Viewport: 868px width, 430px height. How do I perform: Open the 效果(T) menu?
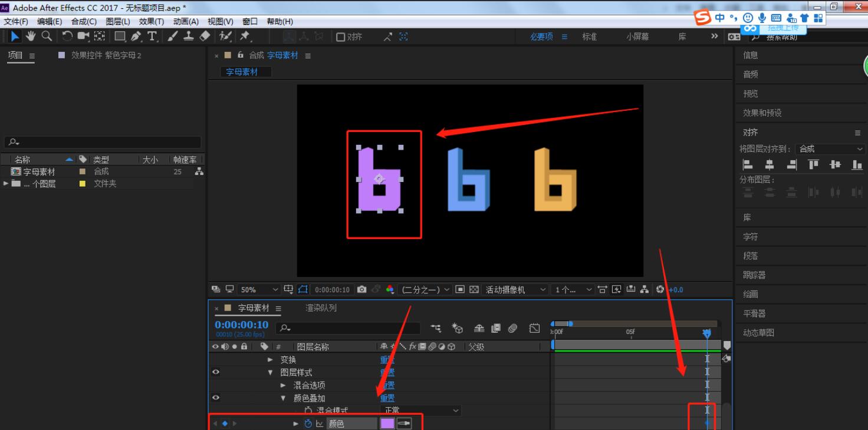(x=152, y=21)
